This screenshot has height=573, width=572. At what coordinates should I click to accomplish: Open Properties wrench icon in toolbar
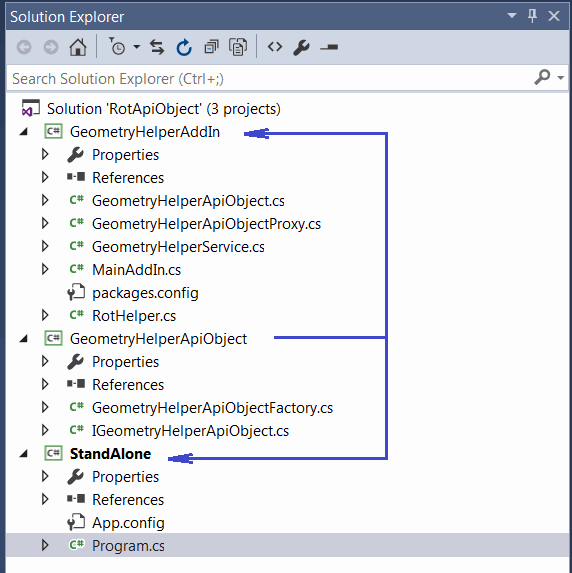click(302, 48)
